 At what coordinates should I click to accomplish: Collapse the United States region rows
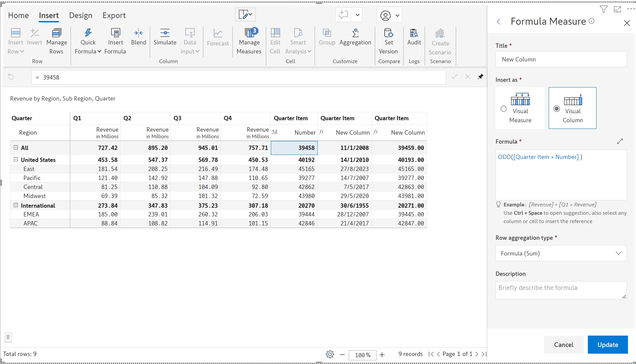(x=16, y=160)
